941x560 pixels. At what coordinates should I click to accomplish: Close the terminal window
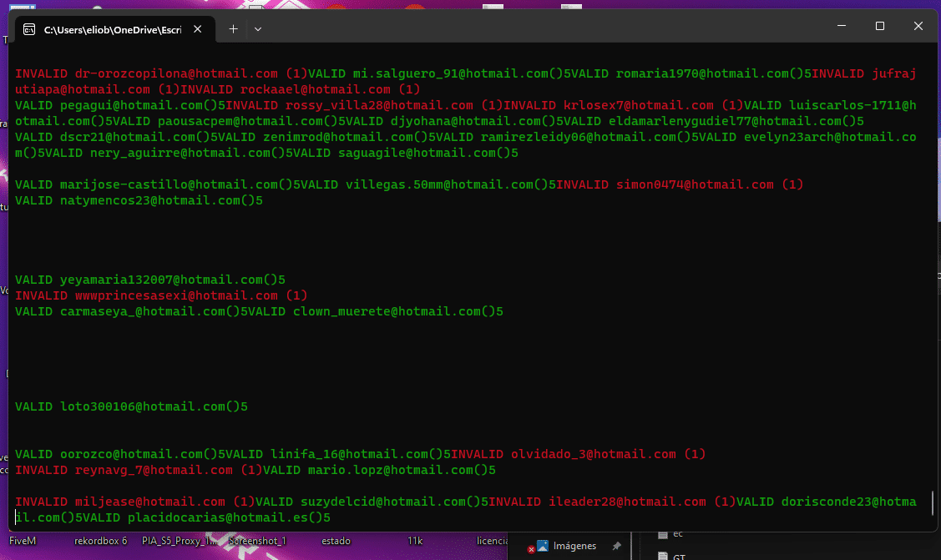[x=918, y=27]
